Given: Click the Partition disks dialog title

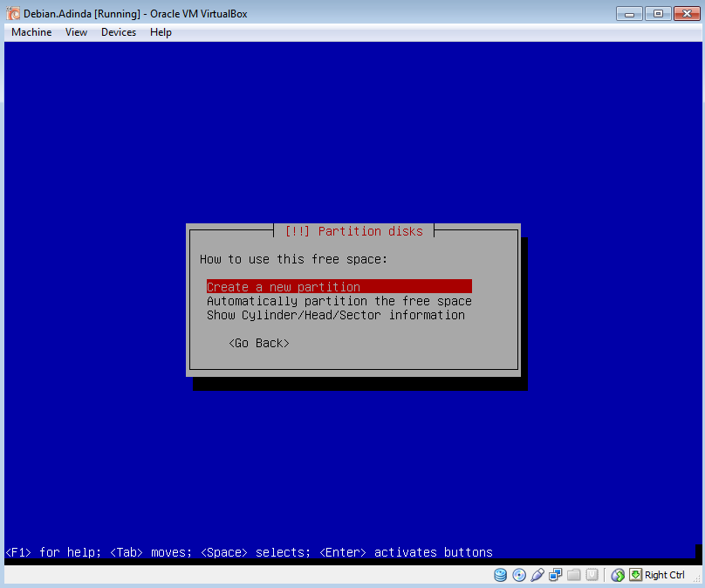Looking at the screenshot, I should point(354,231).
